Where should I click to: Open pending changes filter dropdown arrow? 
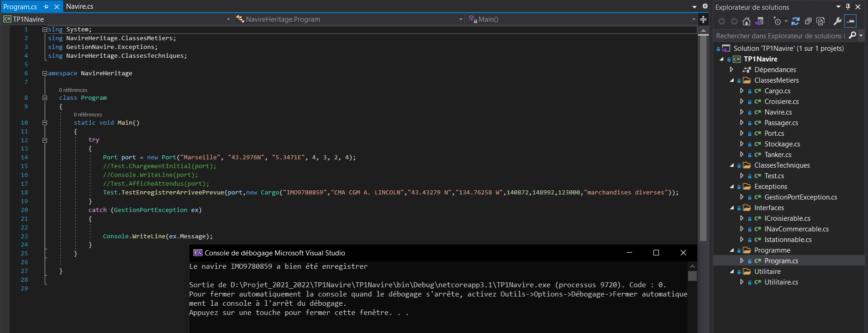tap(786, 21)
